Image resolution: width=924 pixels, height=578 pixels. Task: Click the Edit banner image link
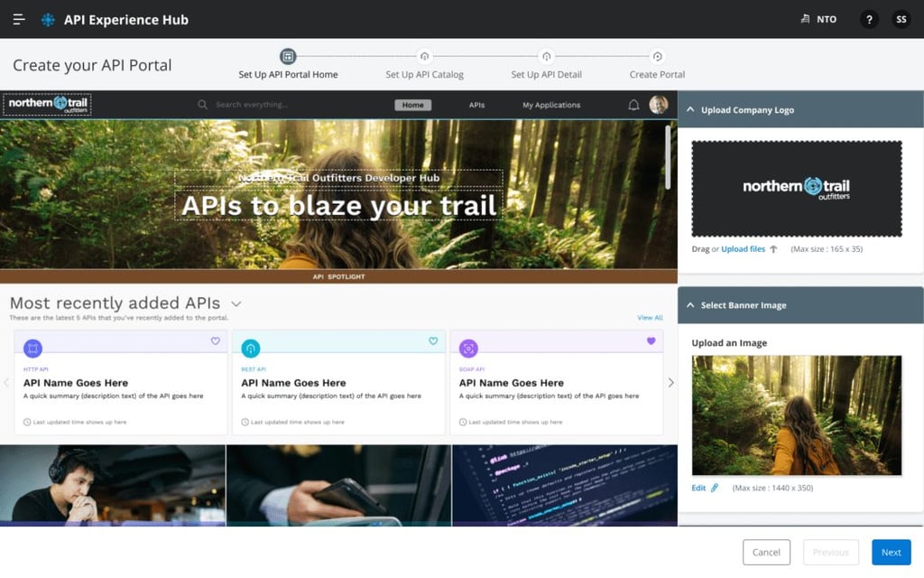coord(698,488)
